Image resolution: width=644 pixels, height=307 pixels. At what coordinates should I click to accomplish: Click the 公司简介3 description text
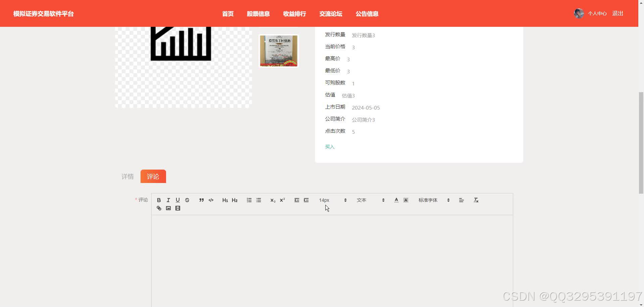[363, 120]
